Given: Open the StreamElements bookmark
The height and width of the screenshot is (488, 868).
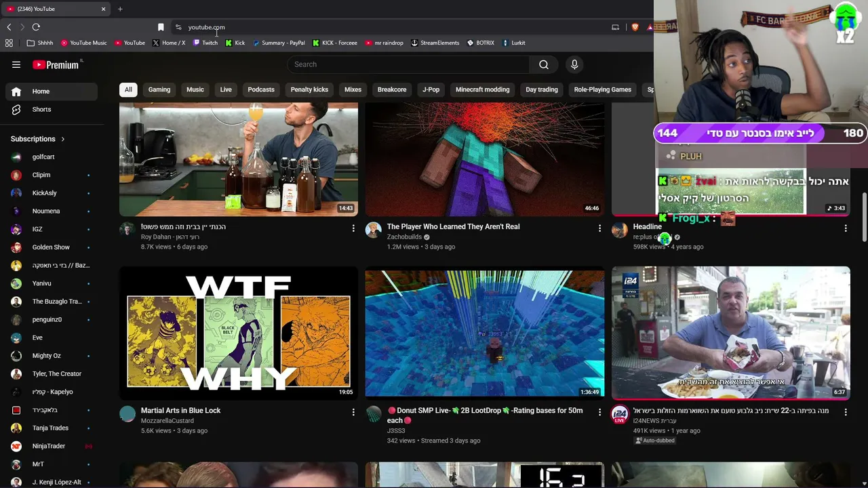Looking at the screenshot, I should click(x=435, y=43).
